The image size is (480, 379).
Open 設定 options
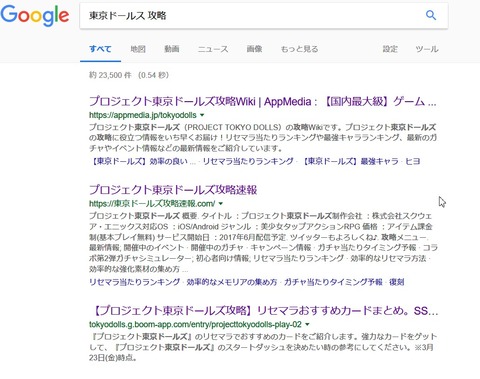pos(390,49)
